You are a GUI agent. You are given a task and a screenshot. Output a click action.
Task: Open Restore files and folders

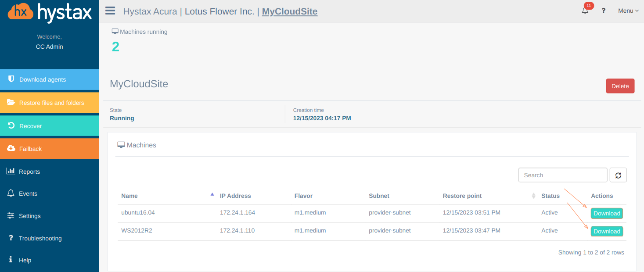click(x=50, y=103)
